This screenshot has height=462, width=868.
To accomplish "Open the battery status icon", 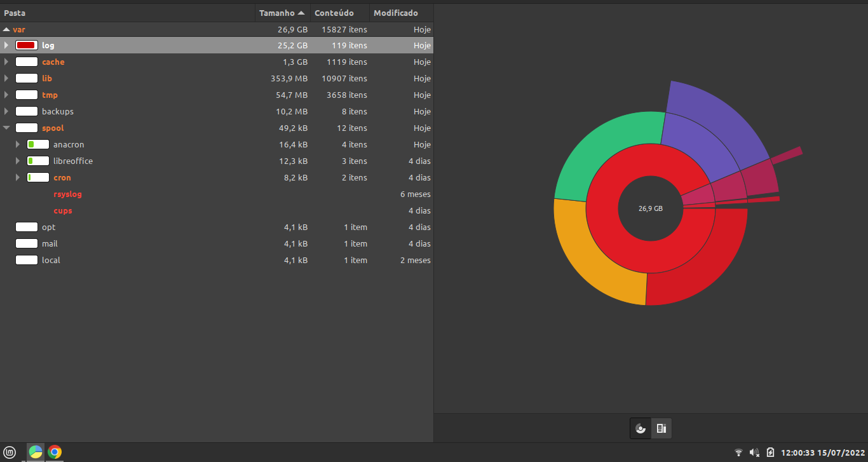I will tap(770, 452).
